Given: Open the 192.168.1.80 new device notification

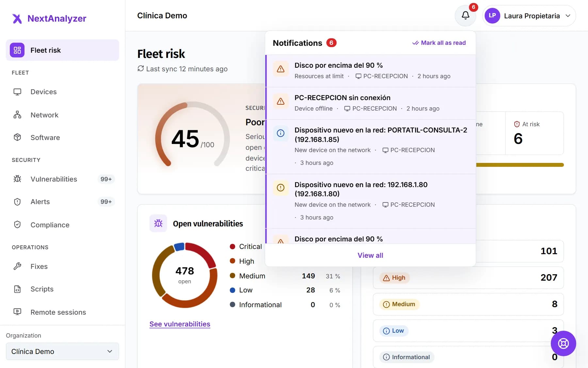Looking at the screenshot, I should (370, 201).
